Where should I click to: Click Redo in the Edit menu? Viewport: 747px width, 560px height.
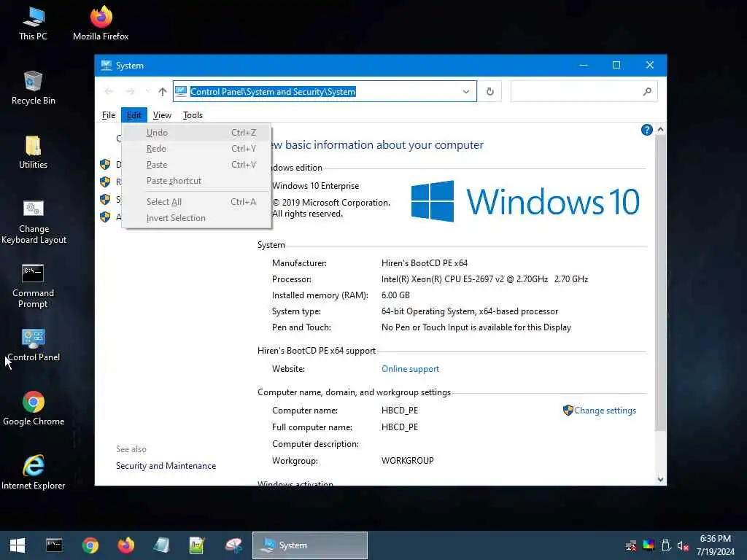pos(197,149)
